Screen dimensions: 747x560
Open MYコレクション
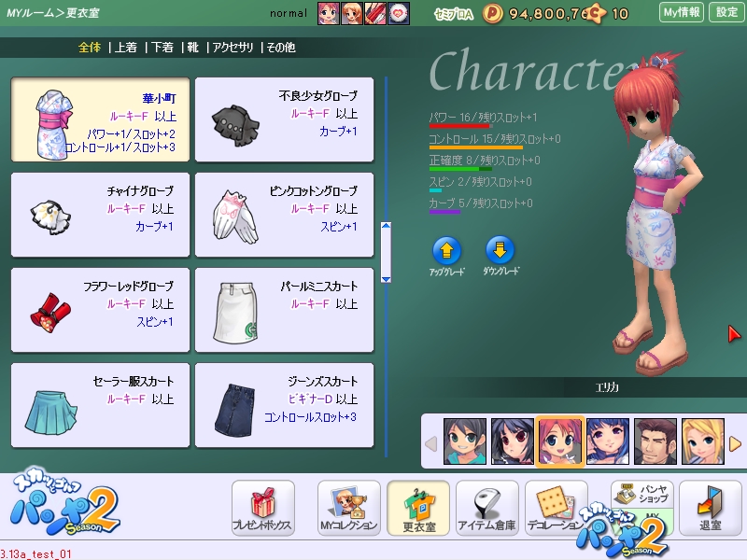click(x=348, y=508)
